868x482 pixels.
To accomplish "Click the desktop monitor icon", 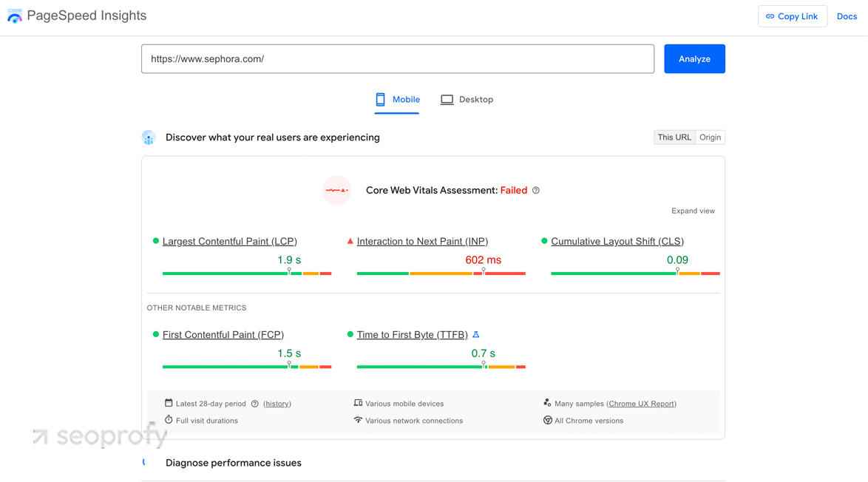I will click(447, 100).
